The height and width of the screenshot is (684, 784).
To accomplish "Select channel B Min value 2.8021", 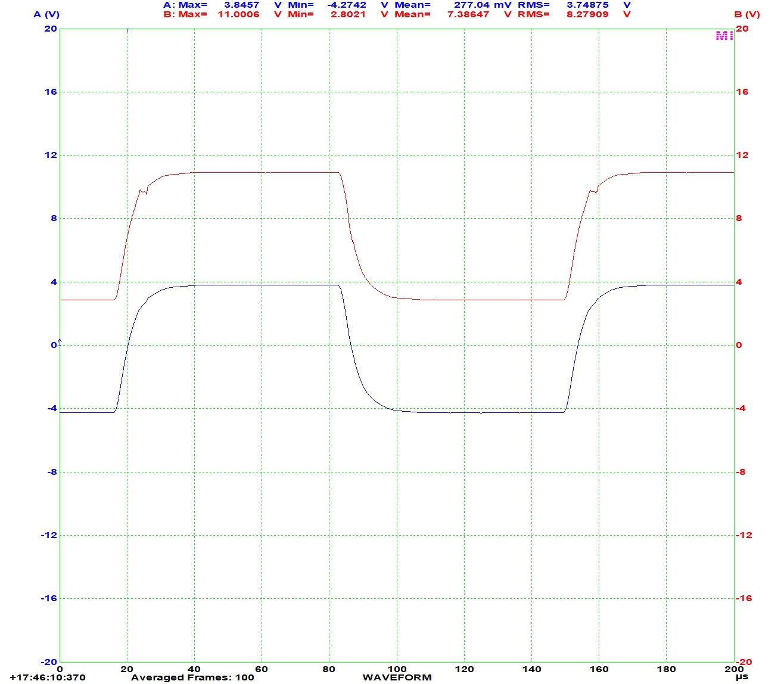I will coord(348,14).
